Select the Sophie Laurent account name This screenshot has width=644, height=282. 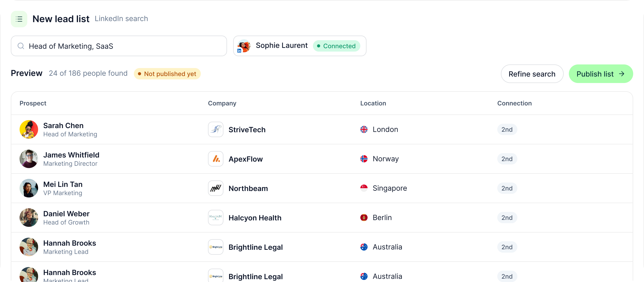[x=282, y=45]
